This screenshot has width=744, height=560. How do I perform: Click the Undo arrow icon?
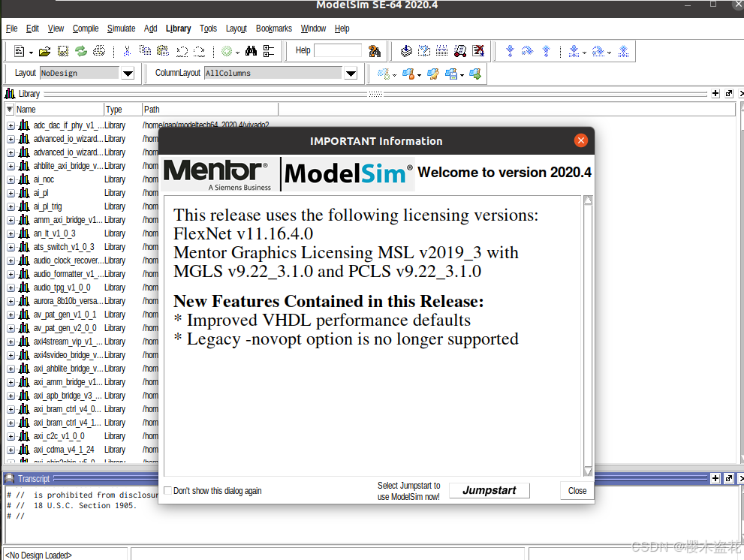point(182,51)
